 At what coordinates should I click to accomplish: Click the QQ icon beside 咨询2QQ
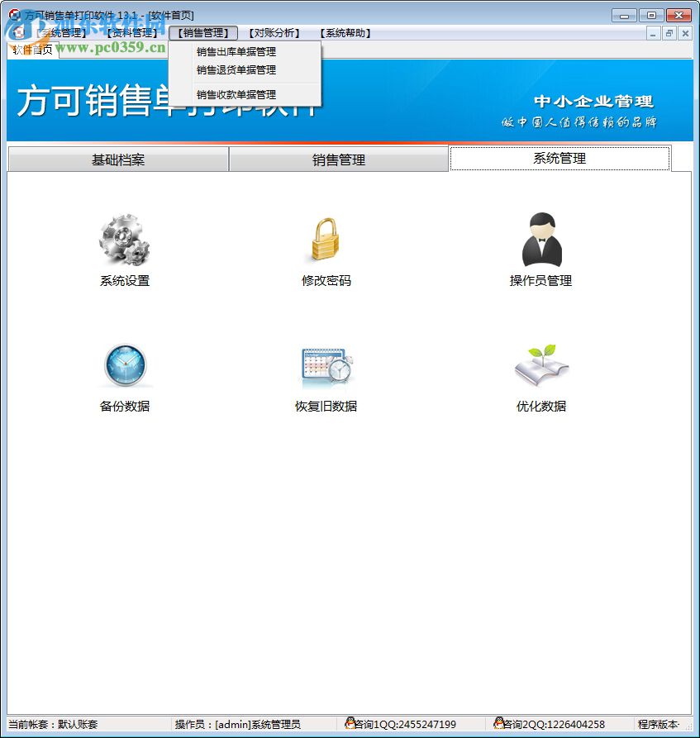(502, 723)
